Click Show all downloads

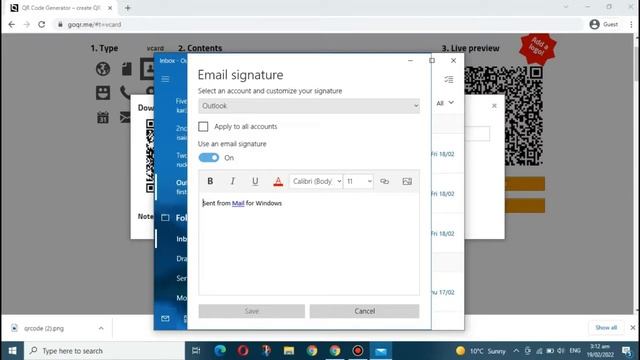click(606, 328)
